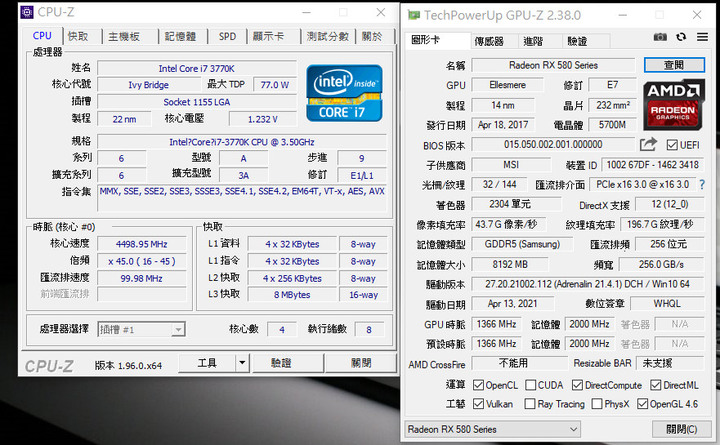Click the BIOS version field 015.050.002.001.000000
This screenshot has width=720, height=445.
(553, 145)
